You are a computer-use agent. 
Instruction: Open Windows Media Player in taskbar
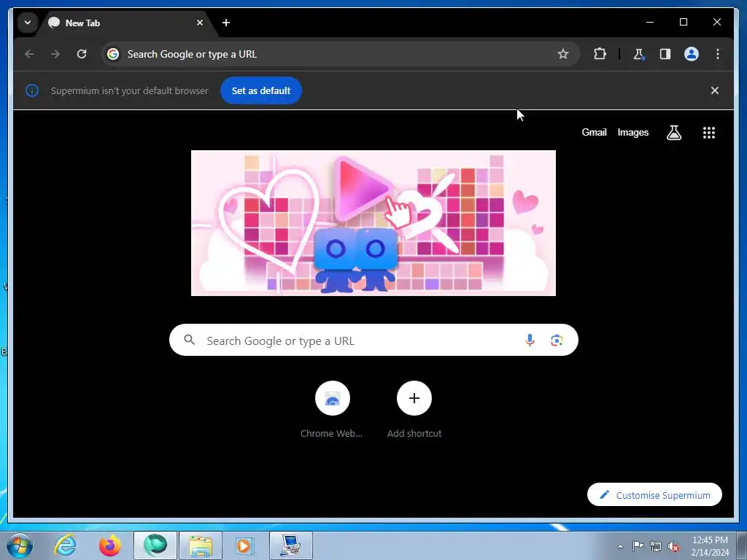coord(246,545)
